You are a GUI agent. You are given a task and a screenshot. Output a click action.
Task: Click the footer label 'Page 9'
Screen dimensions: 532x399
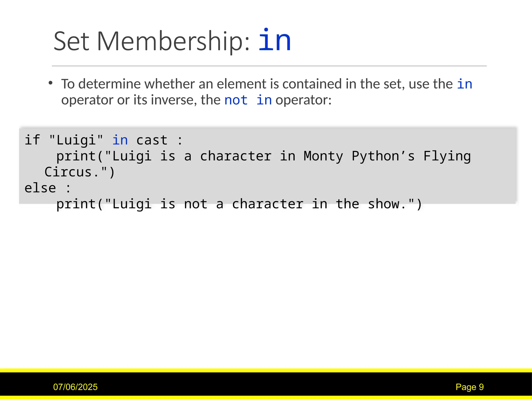(470, 387)
